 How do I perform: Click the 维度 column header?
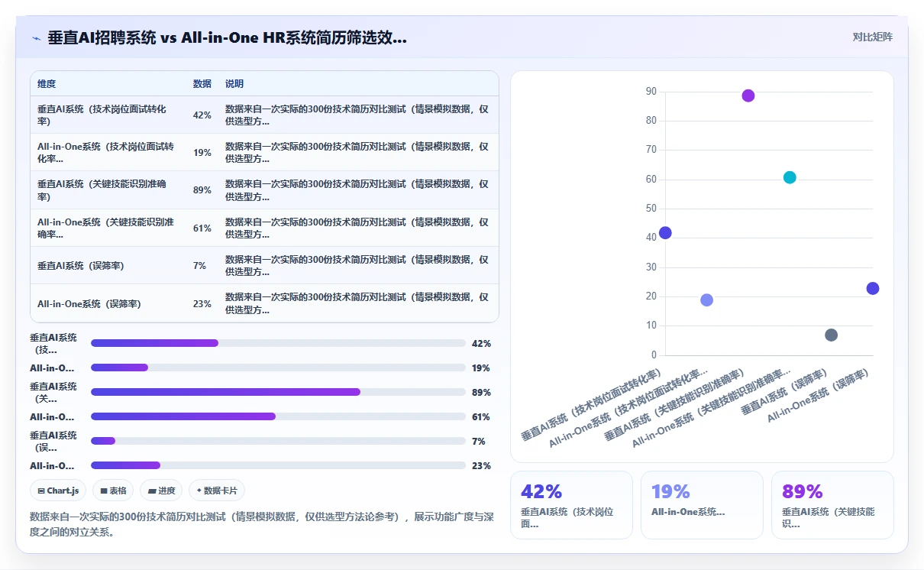coord(47,84)
